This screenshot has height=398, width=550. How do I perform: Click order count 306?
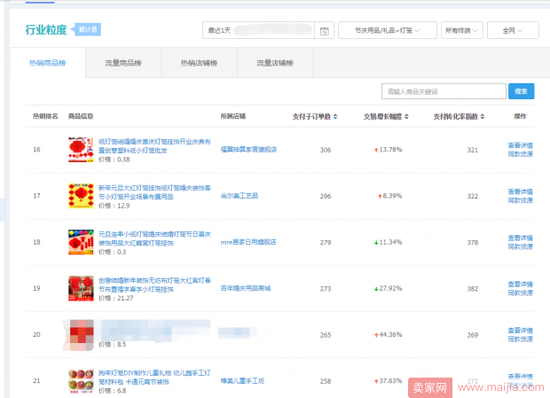click(x=326, y=150)
